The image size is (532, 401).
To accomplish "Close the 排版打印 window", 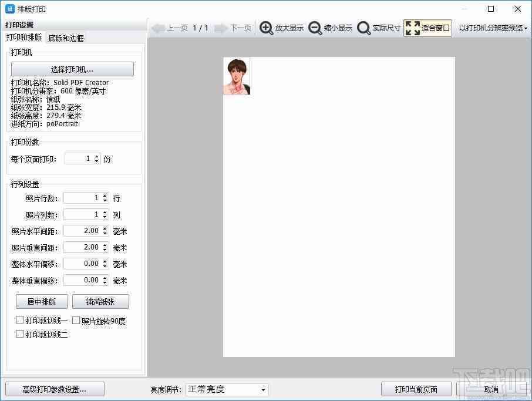I will (x=517, y=9).
